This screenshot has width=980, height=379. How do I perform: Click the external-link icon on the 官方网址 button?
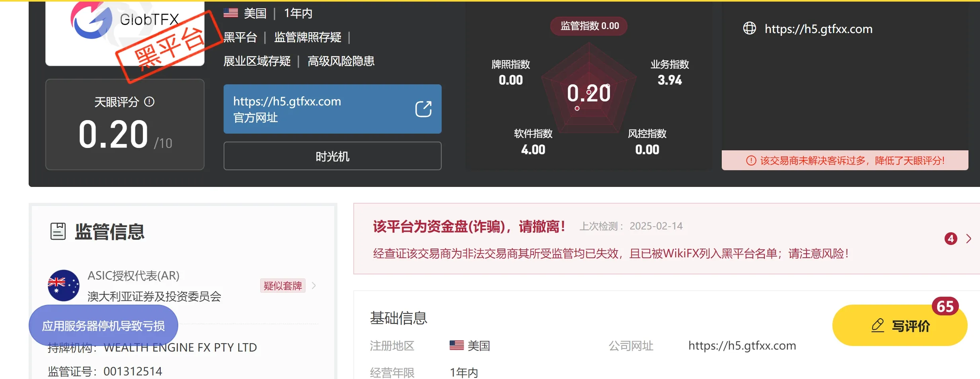coord(423,109)
